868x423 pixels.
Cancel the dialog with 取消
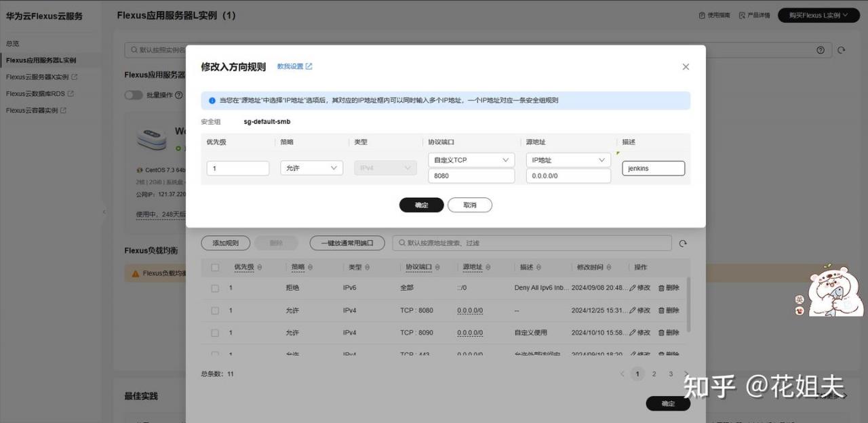[x=470, y=205]
